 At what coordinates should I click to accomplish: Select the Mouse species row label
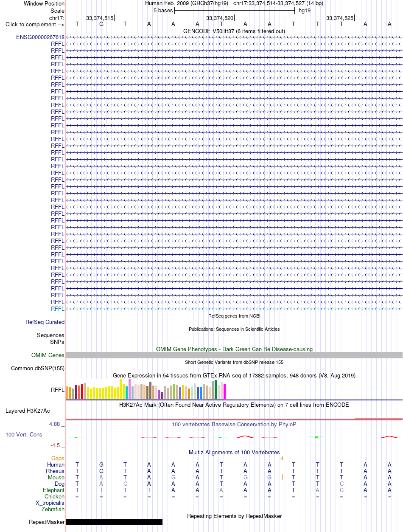56,478
